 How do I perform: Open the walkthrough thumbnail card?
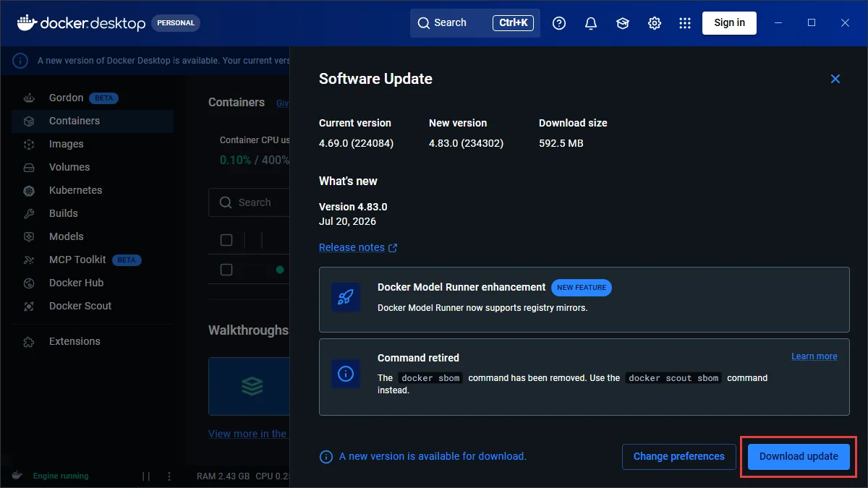(250, 386)
